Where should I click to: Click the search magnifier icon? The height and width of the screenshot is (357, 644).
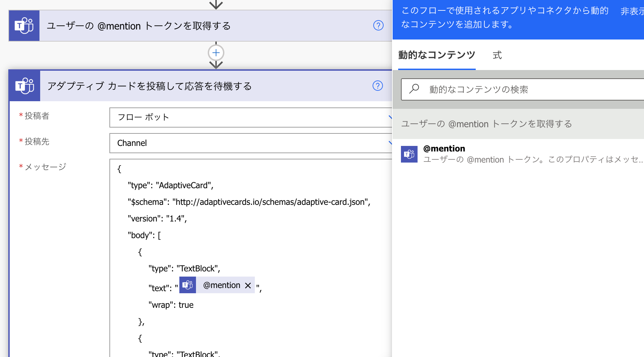414,89
